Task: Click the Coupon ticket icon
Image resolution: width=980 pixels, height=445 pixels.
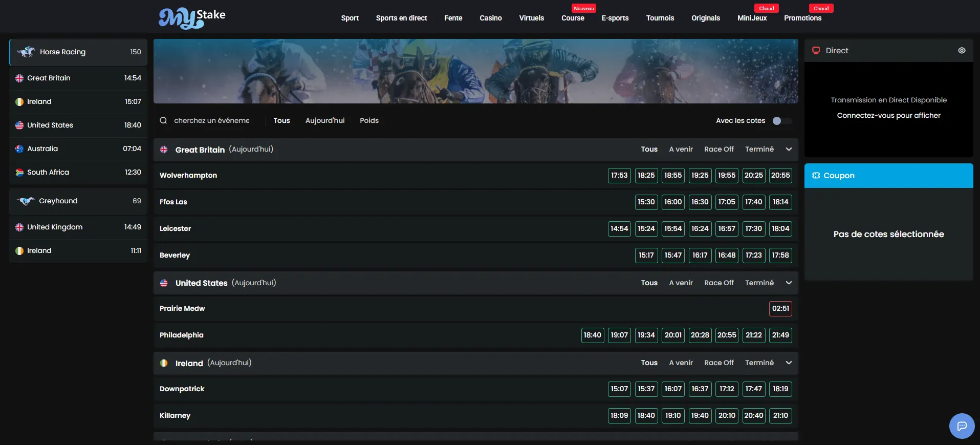Action: 816,175
